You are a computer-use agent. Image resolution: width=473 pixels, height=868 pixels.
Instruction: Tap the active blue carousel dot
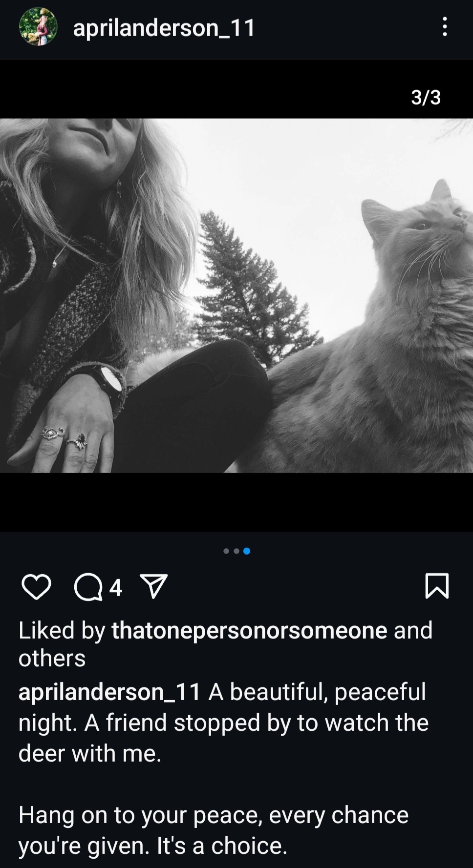247,551
